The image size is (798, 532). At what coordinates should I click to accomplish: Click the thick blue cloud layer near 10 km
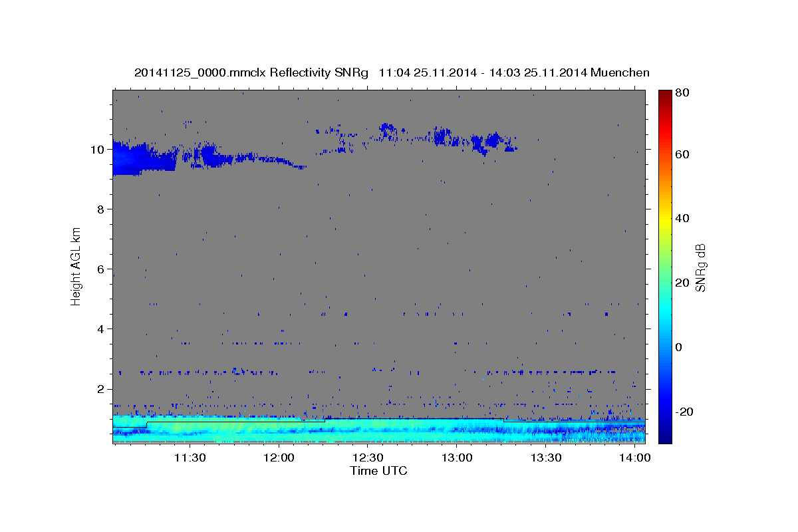click(142, 158)
